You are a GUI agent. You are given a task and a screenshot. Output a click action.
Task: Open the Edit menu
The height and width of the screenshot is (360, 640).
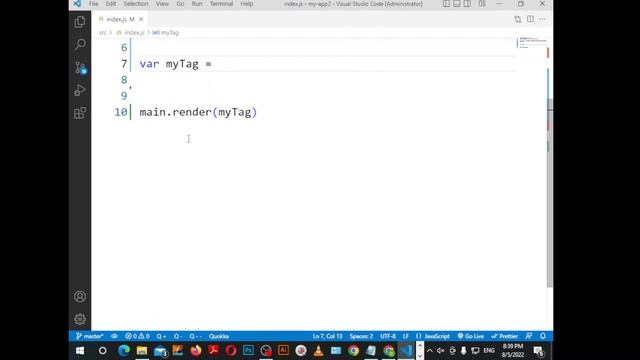coord(111,4)
